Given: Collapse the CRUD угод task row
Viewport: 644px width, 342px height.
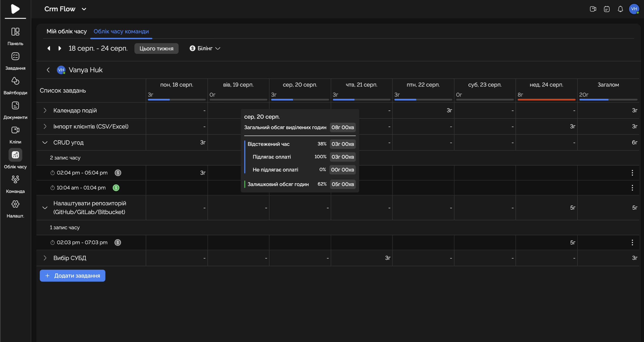Looking at the screenshot, I should pyautogui.click(x=45, y=143).
